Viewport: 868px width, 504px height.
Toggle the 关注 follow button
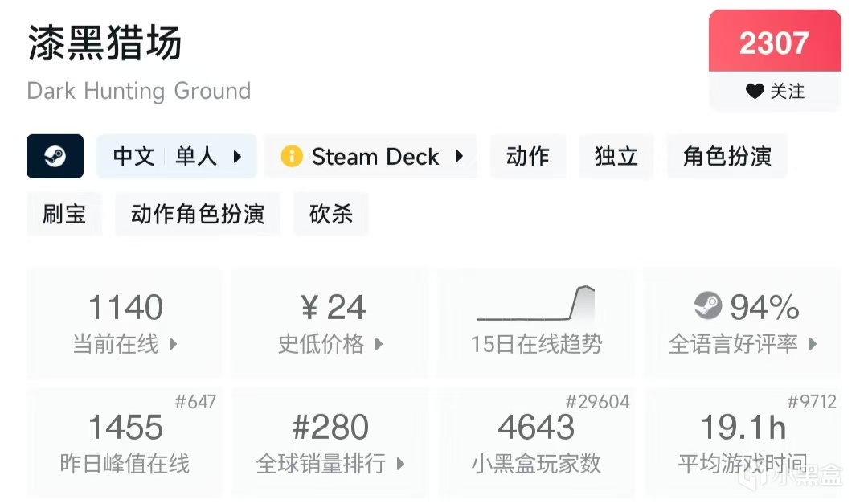[775, 91]
